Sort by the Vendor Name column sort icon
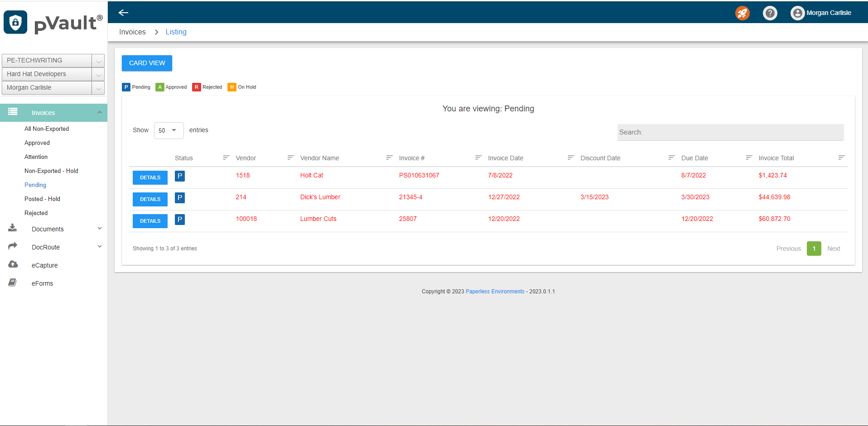Image resolution: width=868 pixels, height=426 pixels. point(389,158)
